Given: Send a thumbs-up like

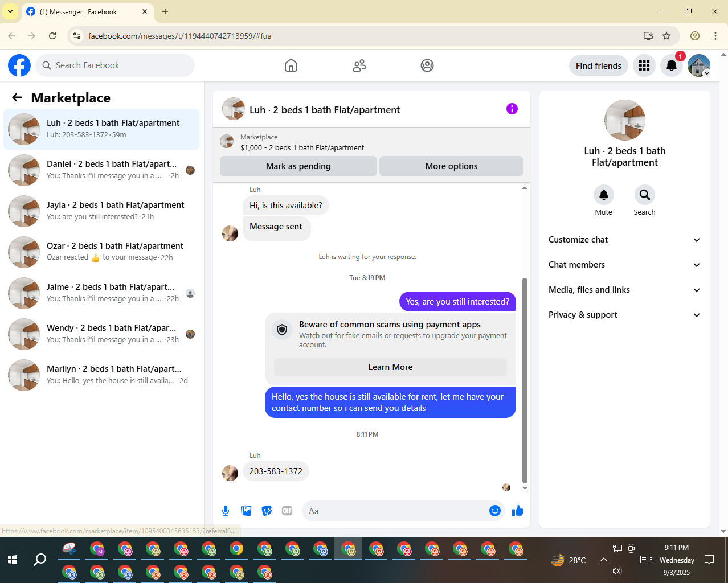Looking at the screenshot, I should pos(518,511).
